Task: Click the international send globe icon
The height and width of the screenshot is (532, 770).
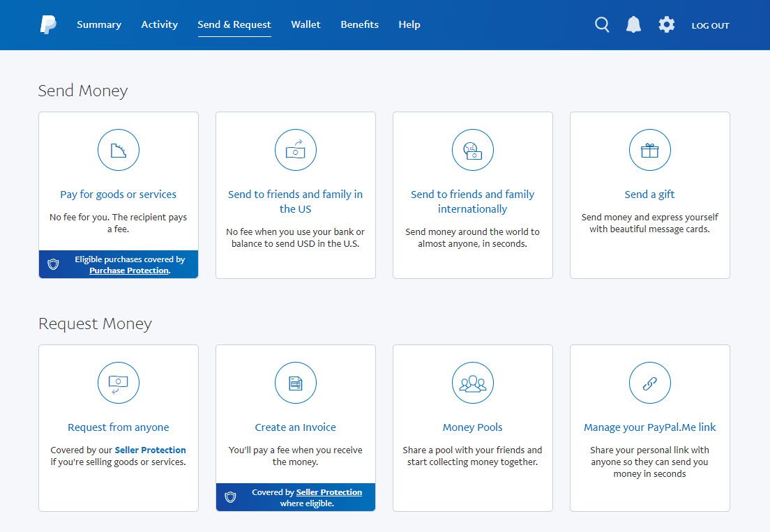Action: click(x=473, y=150)
